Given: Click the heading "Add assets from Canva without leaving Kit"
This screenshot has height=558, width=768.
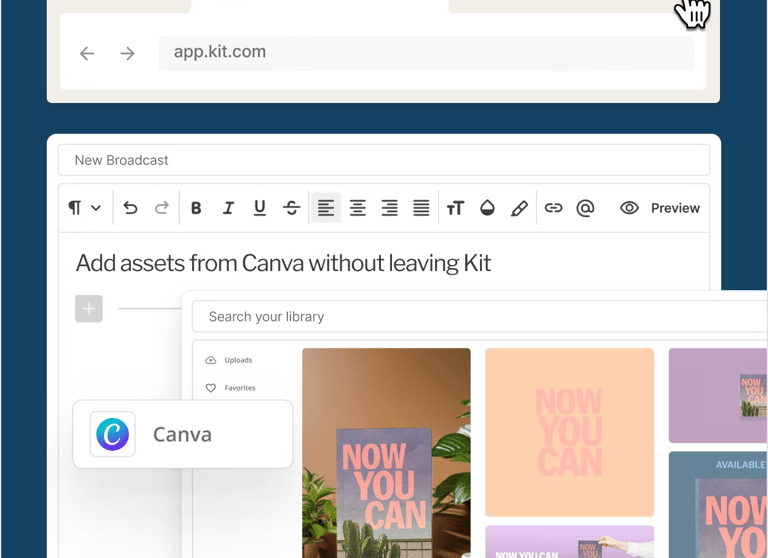Looking at the screenshot, I should tap(283, 263).
